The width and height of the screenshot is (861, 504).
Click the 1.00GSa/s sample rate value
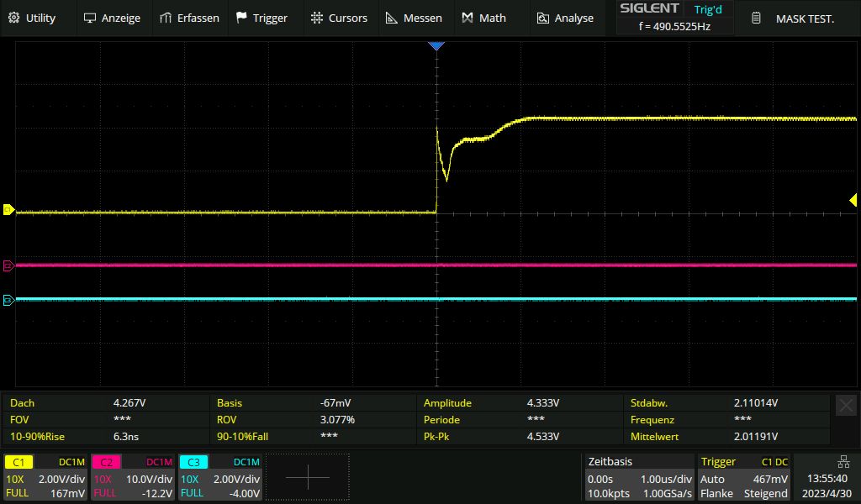666,494
